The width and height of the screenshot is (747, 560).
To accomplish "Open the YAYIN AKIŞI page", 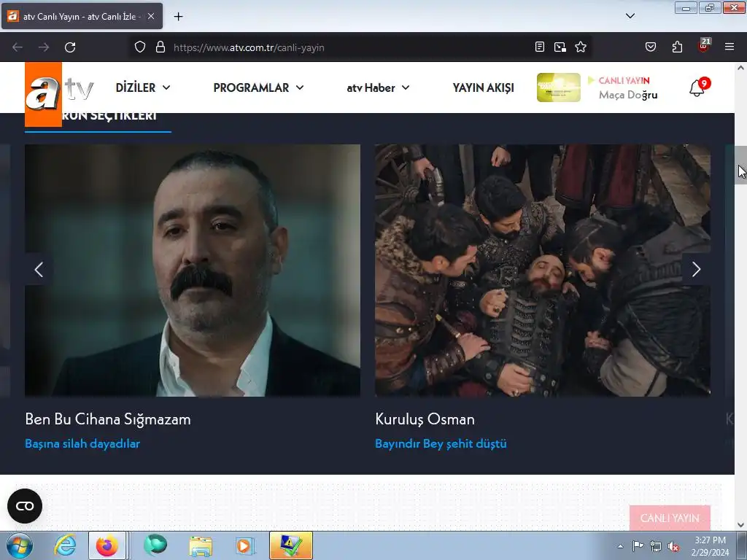I will (483, 87).
